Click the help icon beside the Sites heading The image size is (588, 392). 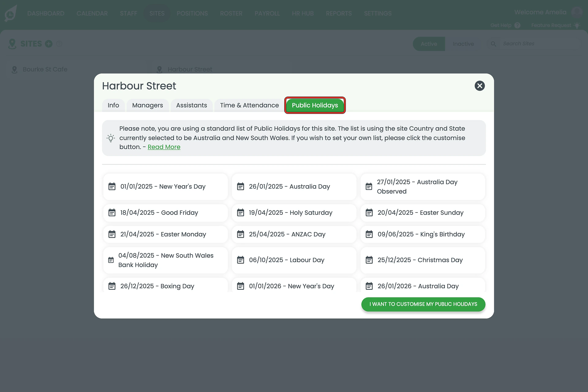pyautogui.click(x=59, y=44)
